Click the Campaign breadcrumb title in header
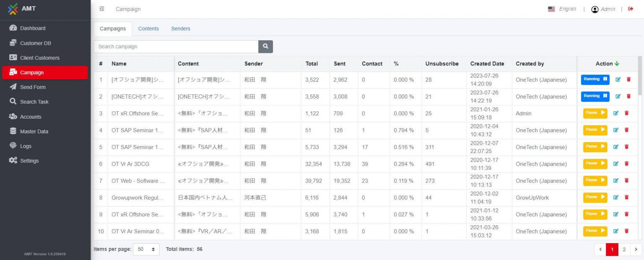644x260 pixels. pyautogui.click(x=128, y=9)
